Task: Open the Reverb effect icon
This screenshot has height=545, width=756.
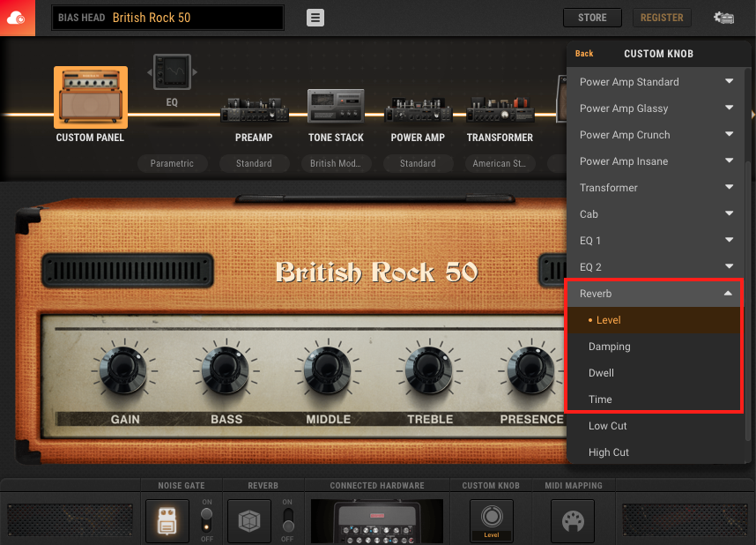Action: pos(248,520)
